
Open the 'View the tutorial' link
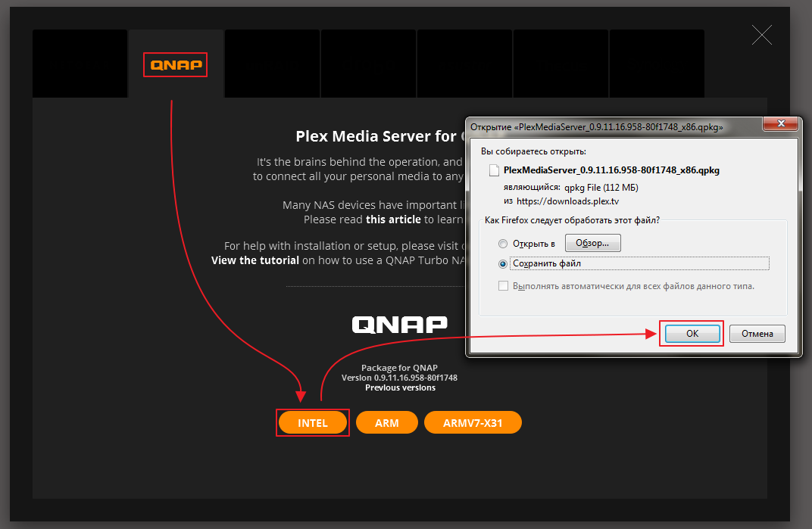click(x=255, y=260)
